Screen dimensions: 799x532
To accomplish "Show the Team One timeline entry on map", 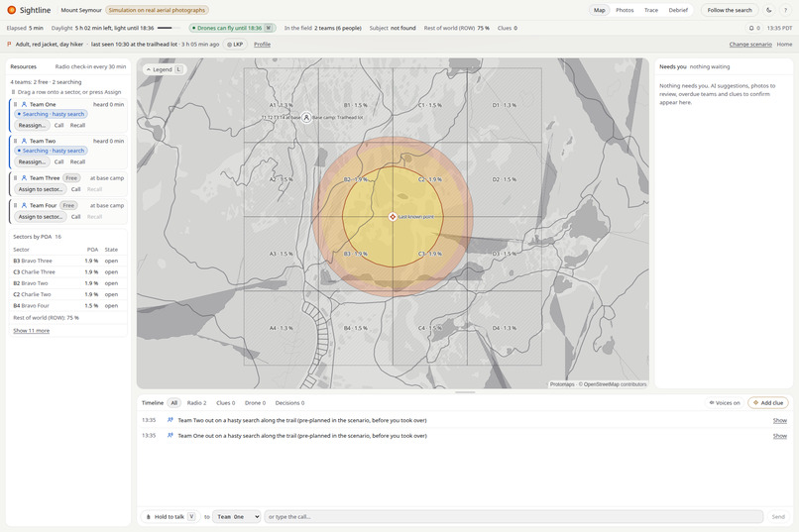I will click(779, 436).
